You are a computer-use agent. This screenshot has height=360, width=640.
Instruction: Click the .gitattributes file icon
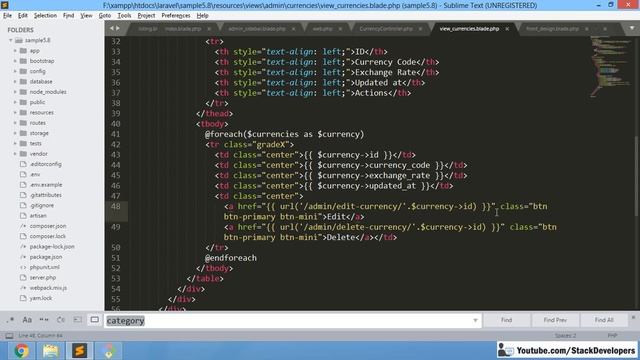(23, 195)
